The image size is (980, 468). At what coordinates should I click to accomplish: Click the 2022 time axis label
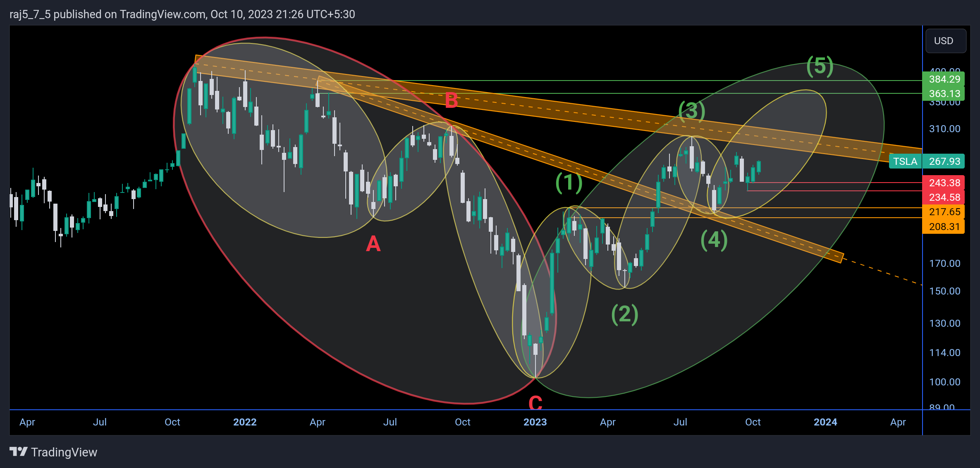(x=245, y=422)
